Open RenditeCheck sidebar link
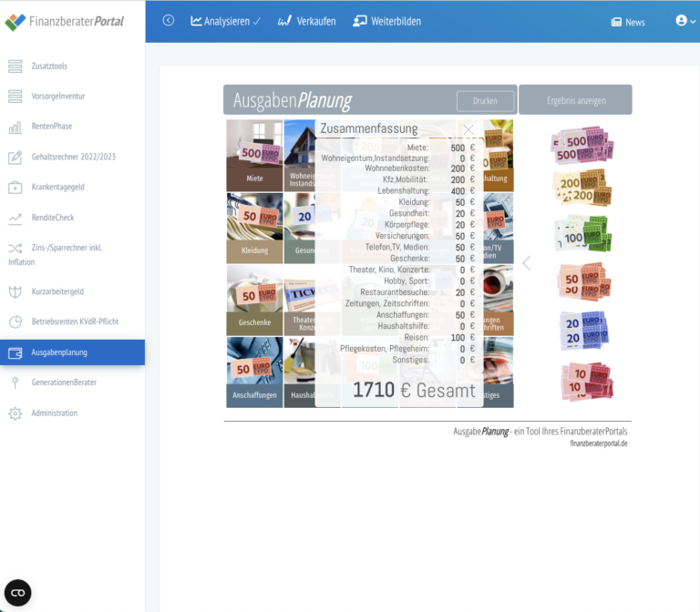This screenshot has height=612, width=700. point(53,218)
